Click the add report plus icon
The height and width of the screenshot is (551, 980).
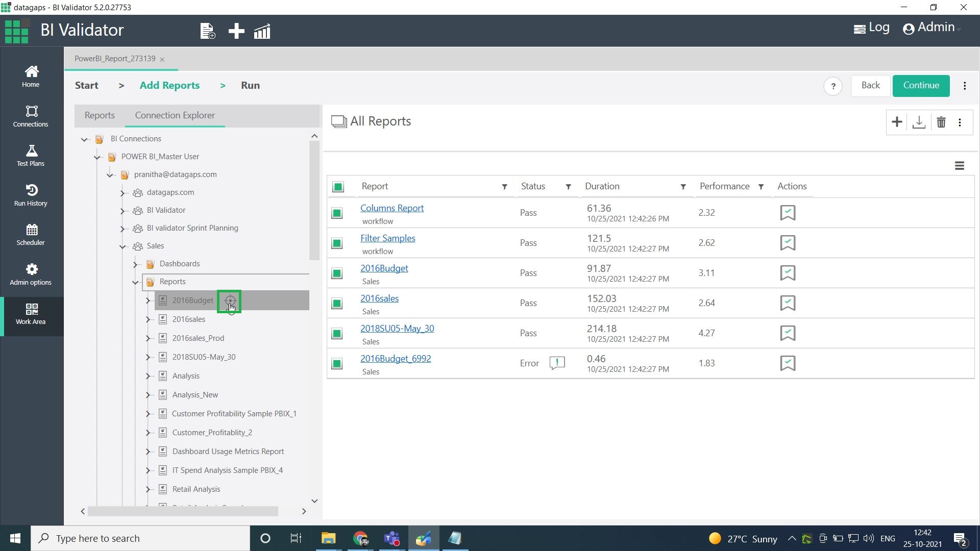tap(897, 122)
